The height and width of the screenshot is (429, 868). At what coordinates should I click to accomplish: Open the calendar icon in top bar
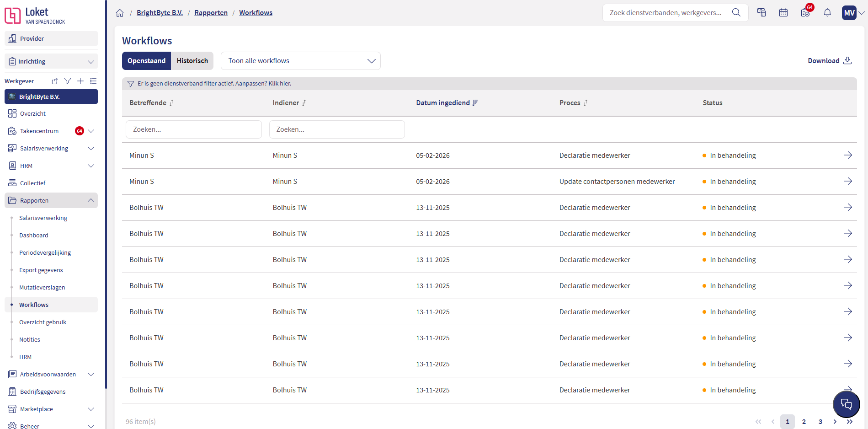783,13
